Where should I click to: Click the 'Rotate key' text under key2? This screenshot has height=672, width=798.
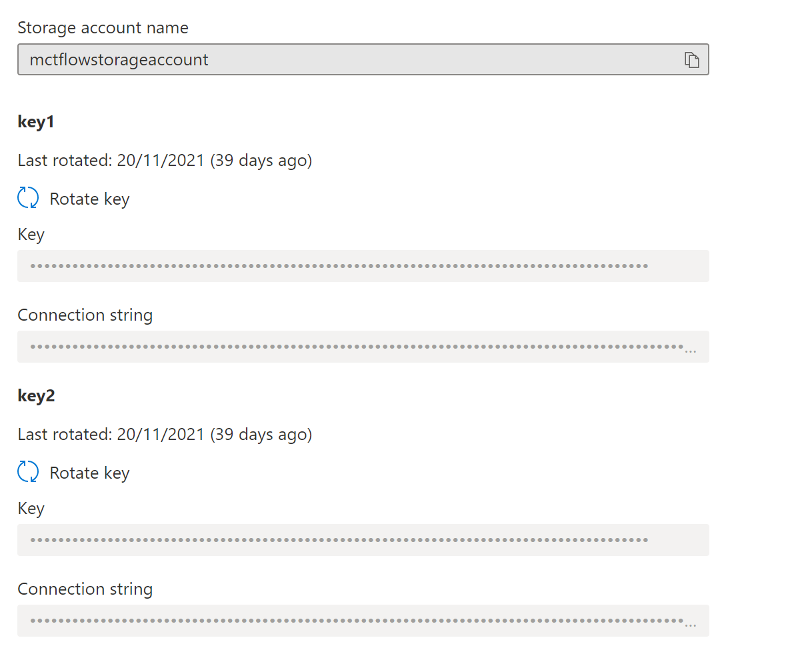[x=89, y=473]
